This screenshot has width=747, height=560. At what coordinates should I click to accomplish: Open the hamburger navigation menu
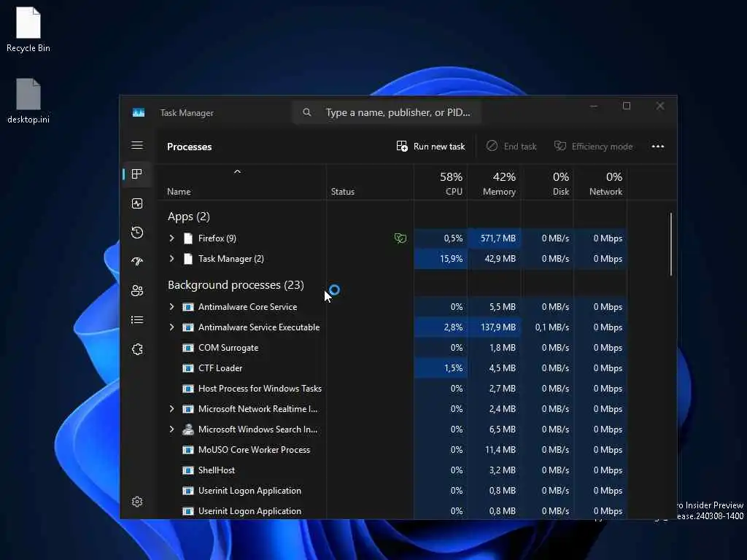click(x=137, y=145)
